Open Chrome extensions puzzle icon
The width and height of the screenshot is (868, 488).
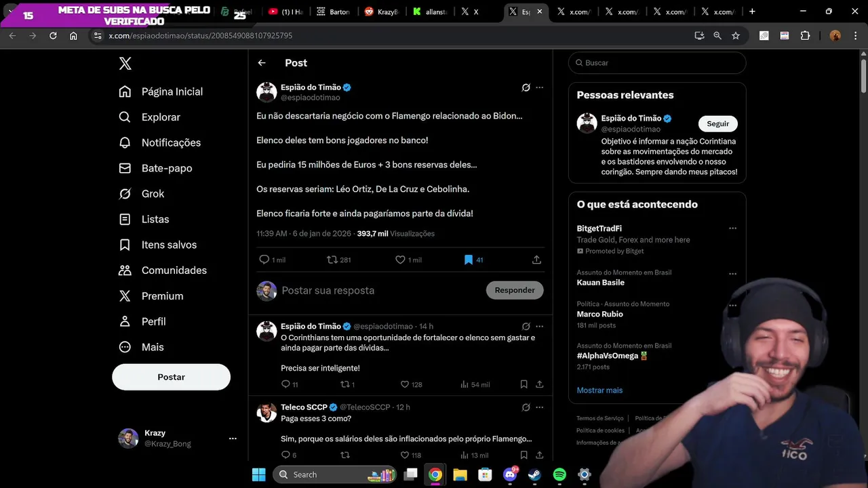[x=806, y=35]
